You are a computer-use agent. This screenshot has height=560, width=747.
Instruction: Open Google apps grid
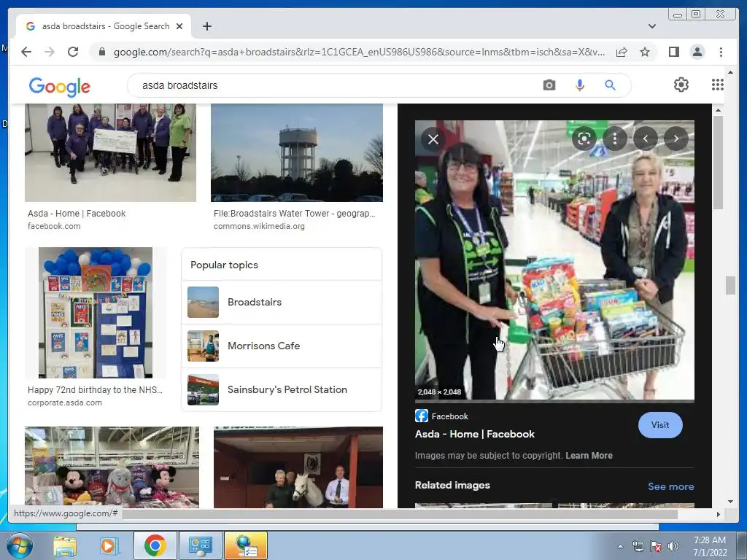tap(718, 85)
